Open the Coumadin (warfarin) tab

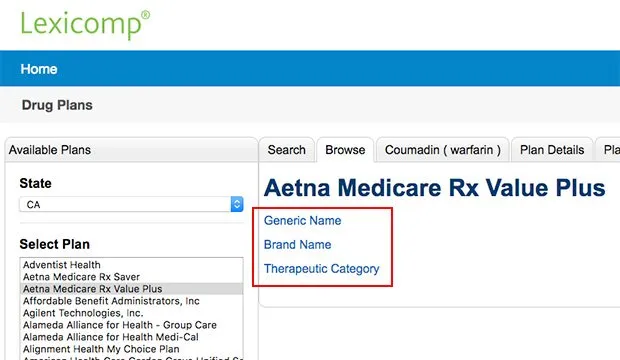pyautogui.click(x=442, y=150)
